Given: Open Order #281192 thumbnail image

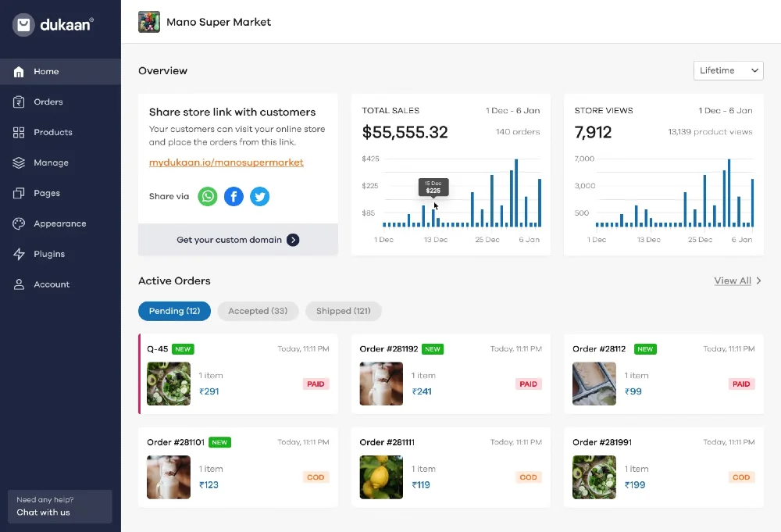Looking at the screenshot, I should (x=381, y=384).
